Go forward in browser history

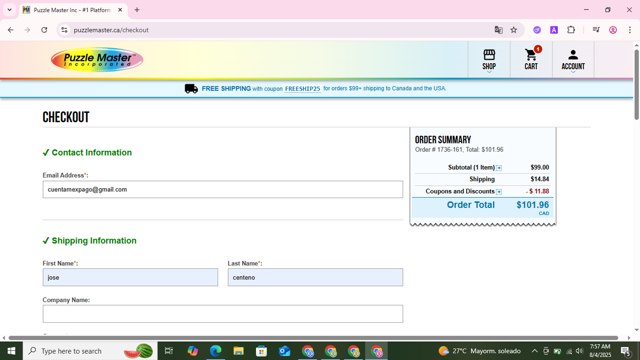tap(27, 30)
